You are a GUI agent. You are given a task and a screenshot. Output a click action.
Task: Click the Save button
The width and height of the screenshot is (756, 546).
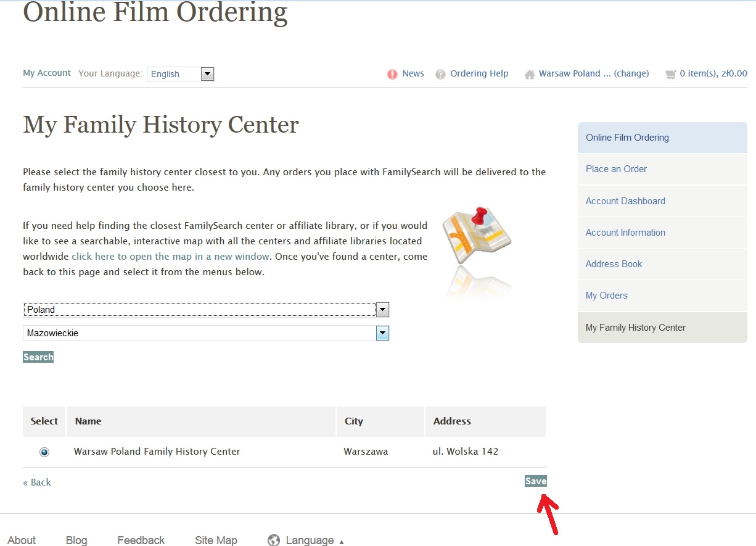(535, 481)
